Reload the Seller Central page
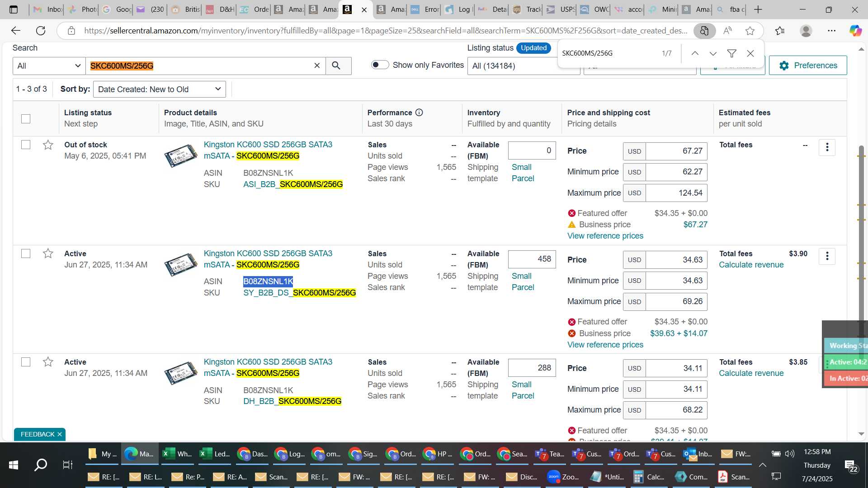 coord(41,31)
